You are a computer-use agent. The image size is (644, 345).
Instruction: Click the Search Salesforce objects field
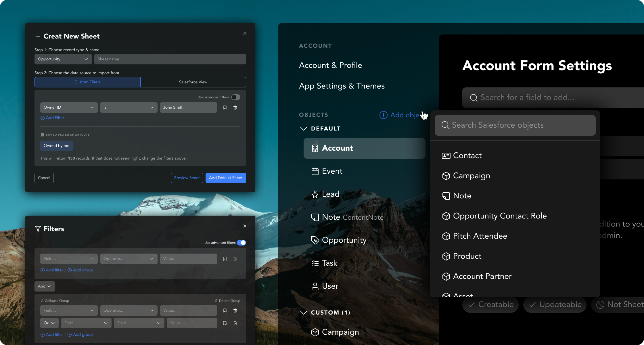pos(515,125)
